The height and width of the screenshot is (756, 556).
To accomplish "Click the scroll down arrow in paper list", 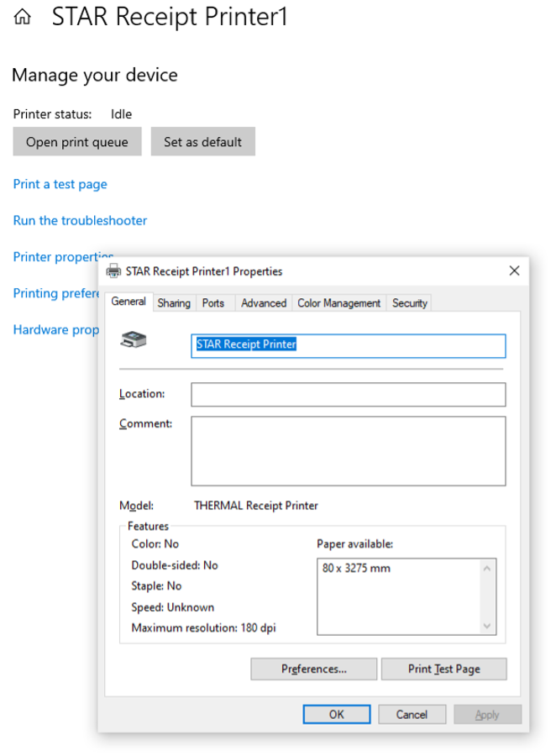I will pyautogui.click(x=487, y=626).
